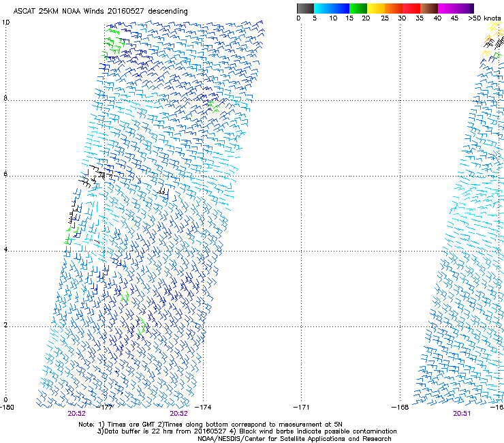Screen dimensions: 504x443
Task: Click the latitude axis label 2
Action: pos(5,325)
